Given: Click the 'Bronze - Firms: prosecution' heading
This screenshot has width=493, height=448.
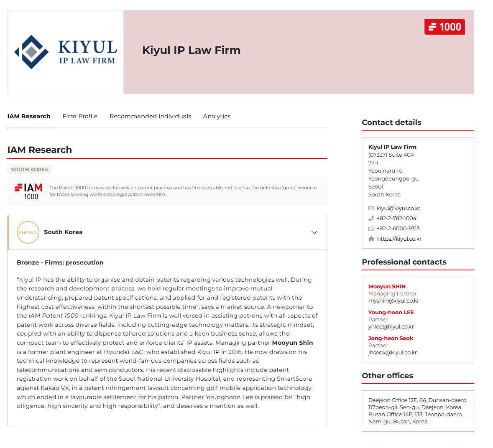Looking at the screenshot, I should coord(60,262).
